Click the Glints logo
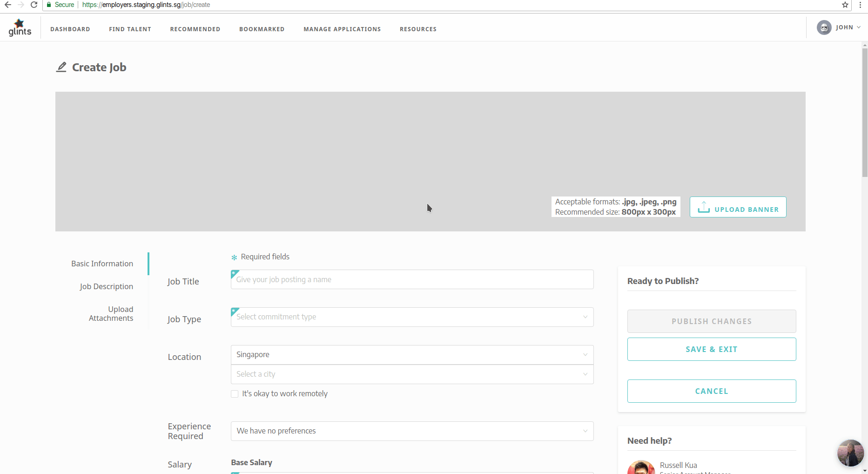Screen dimensions: 868x474 [x=20, y=28]
